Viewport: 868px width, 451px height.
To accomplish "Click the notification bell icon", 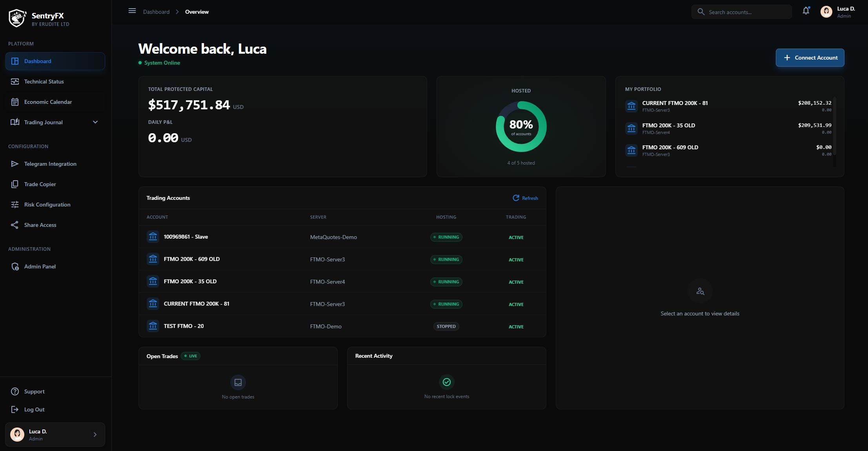I will (x=806, y=11).
